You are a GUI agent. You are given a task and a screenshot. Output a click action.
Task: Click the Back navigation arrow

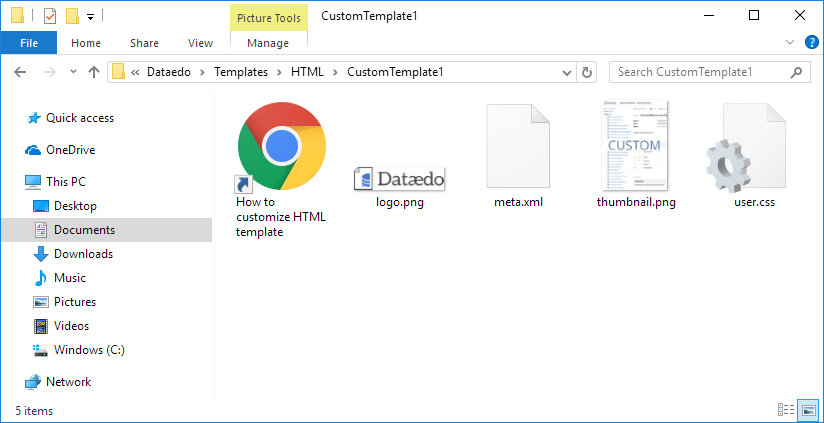[x=21, y=72]
